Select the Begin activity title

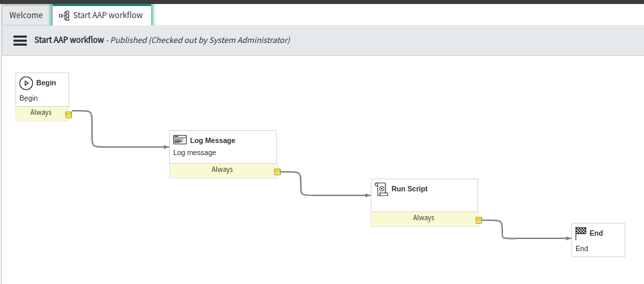point(46,83)
